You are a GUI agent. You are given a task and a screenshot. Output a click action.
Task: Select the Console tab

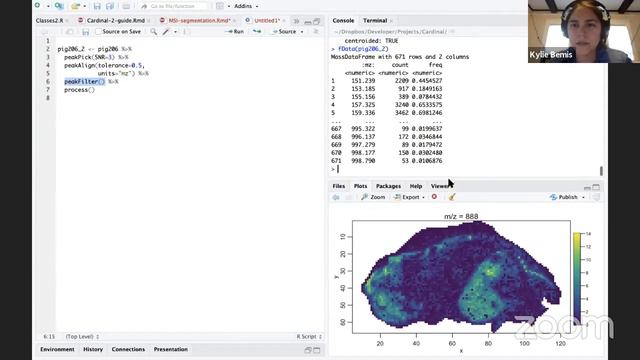point(343,20)
